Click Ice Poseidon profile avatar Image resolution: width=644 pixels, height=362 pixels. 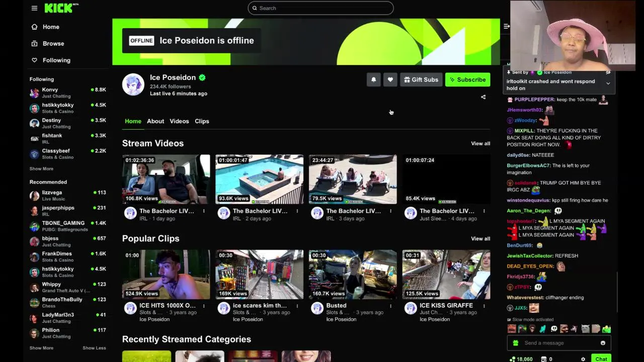133,84
